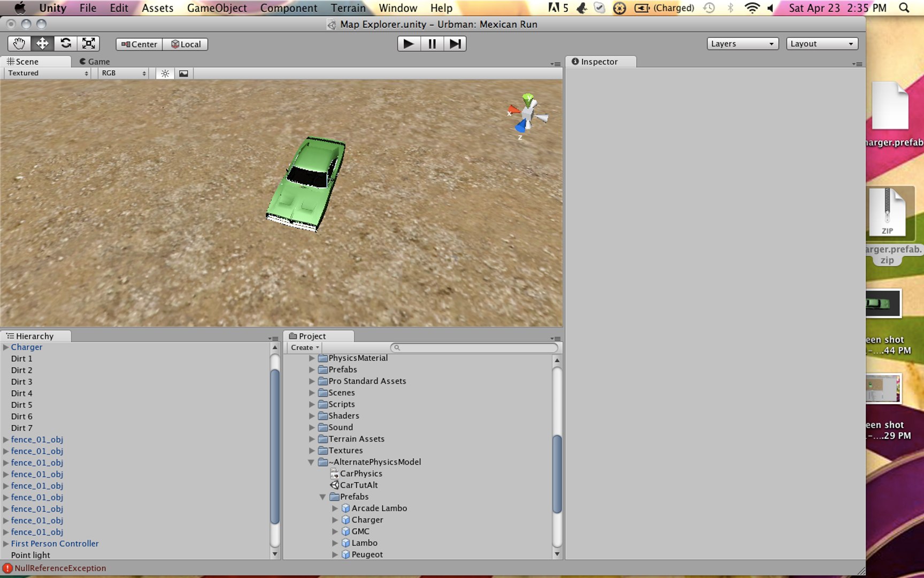Click the Project panel scrollbar thumb
924x578 pixels.
557,474
